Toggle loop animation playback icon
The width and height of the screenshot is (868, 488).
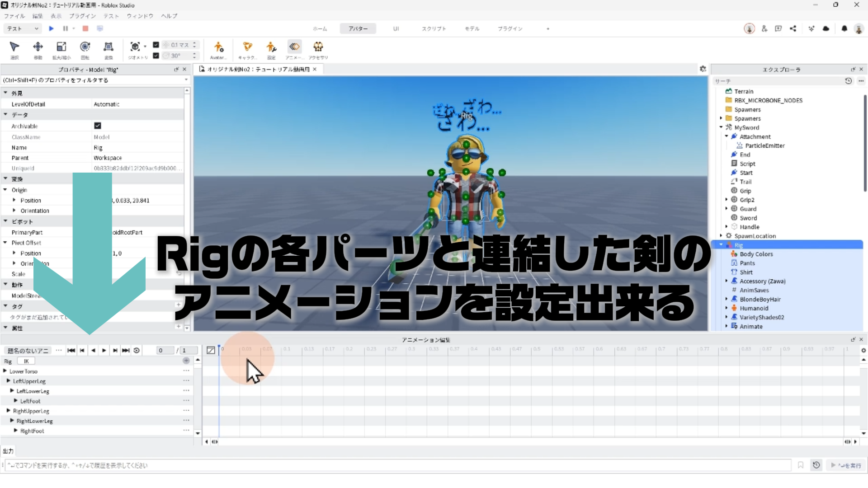tap(137, 350)
